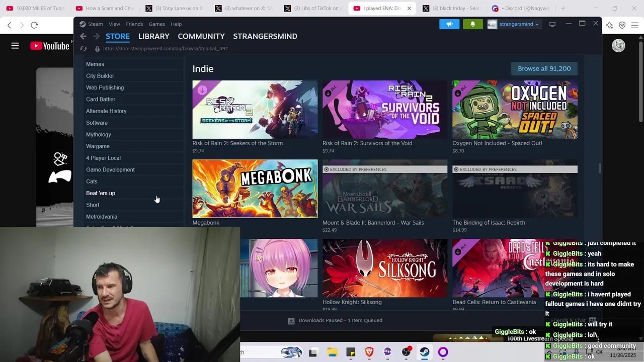This screenshot has width=644, height=362.
Task: Open the Megabonk game capsule
Action: click(x=255, y=189)
